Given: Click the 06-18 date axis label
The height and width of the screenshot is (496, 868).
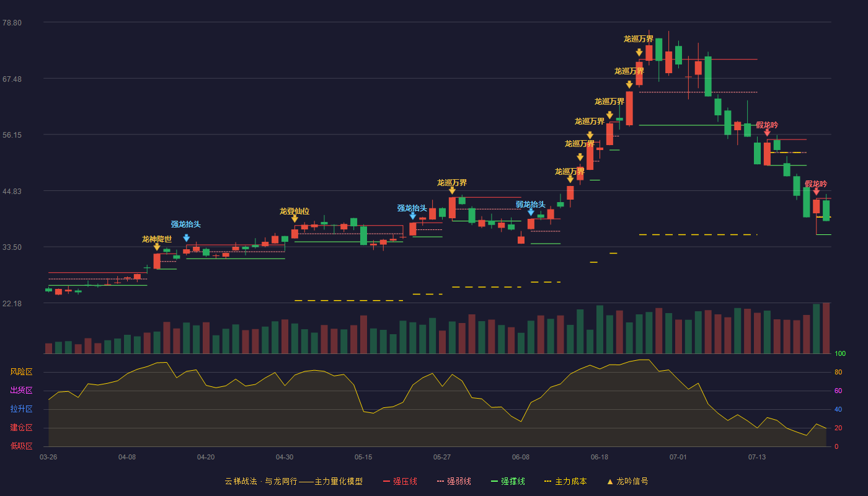Looking at the screenshot, I should coord(600,457).
